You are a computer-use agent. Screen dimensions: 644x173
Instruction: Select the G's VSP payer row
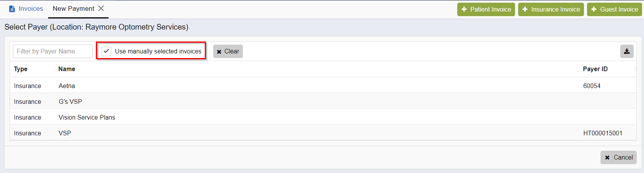pyautogui.click(x=323, y=101)
